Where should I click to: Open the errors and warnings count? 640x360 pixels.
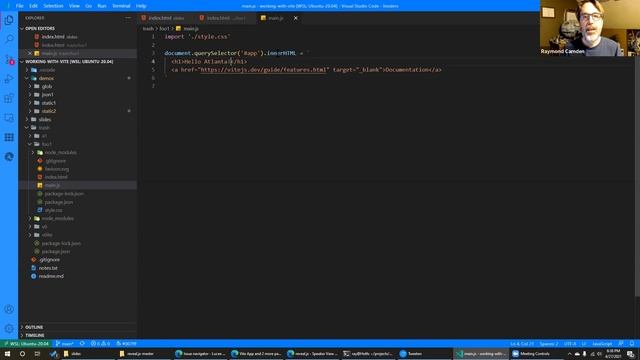[x=100, y=344]
